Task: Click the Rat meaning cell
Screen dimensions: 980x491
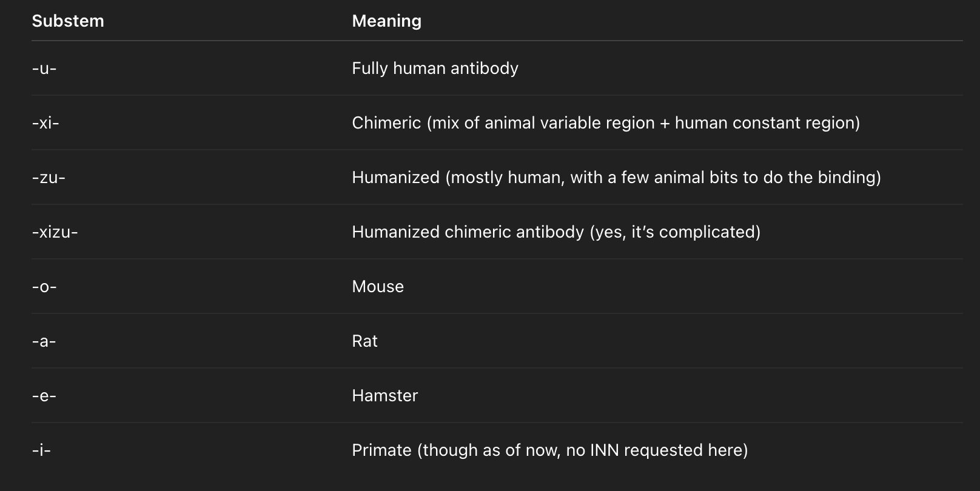Action: [x=364, y=341]
